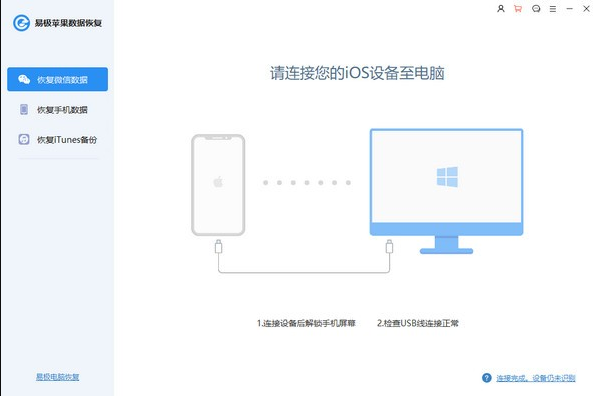Click the phone icon in sidebar

(24, 110)
